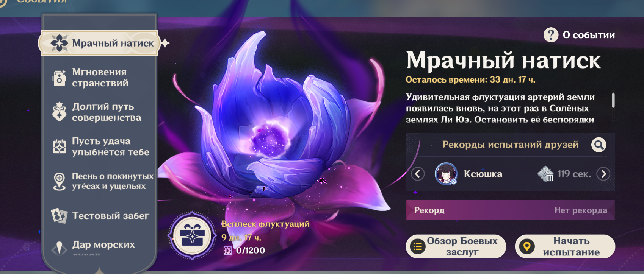Click the Рекорд row showing Нет рекорда
Image resolution: width=644 pixels, height=274 pixels.
[x=511, y=210]
